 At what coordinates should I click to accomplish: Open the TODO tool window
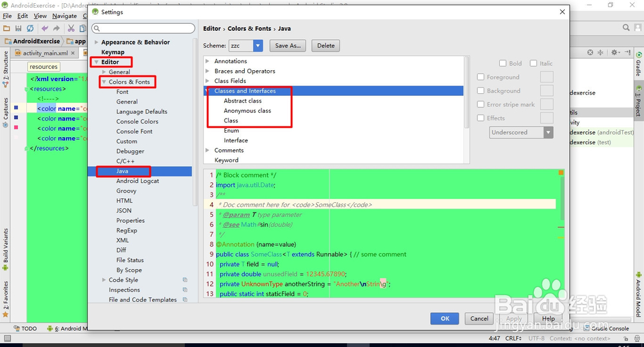[25, 328]
